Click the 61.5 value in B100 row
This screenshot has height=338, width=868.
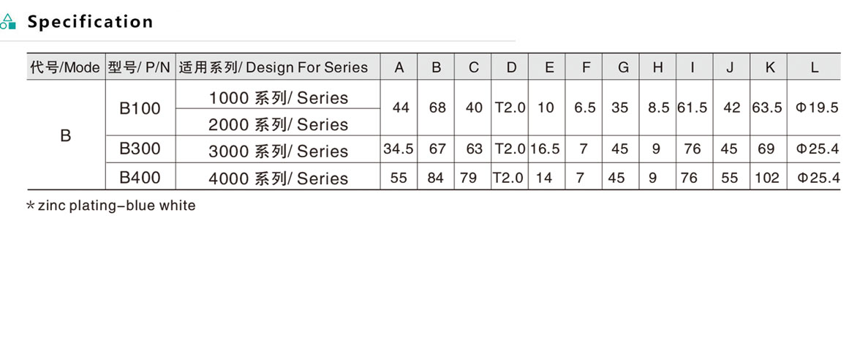pyautogui.click(x=692, y=108)
